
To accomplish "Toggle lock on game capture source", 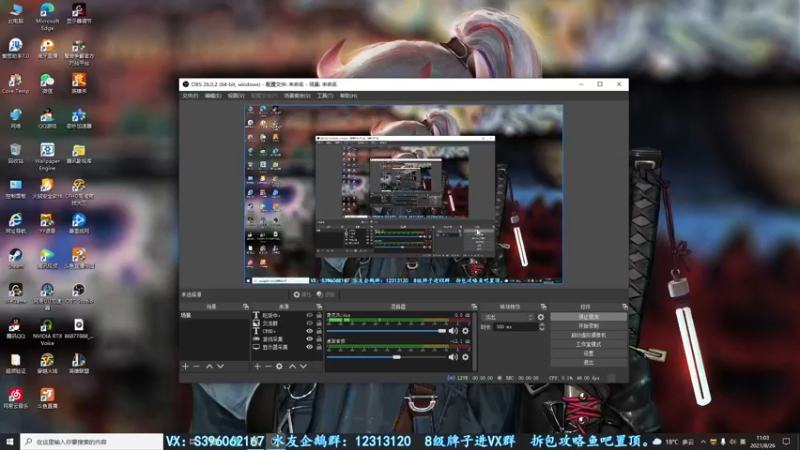I will point(319,339).
